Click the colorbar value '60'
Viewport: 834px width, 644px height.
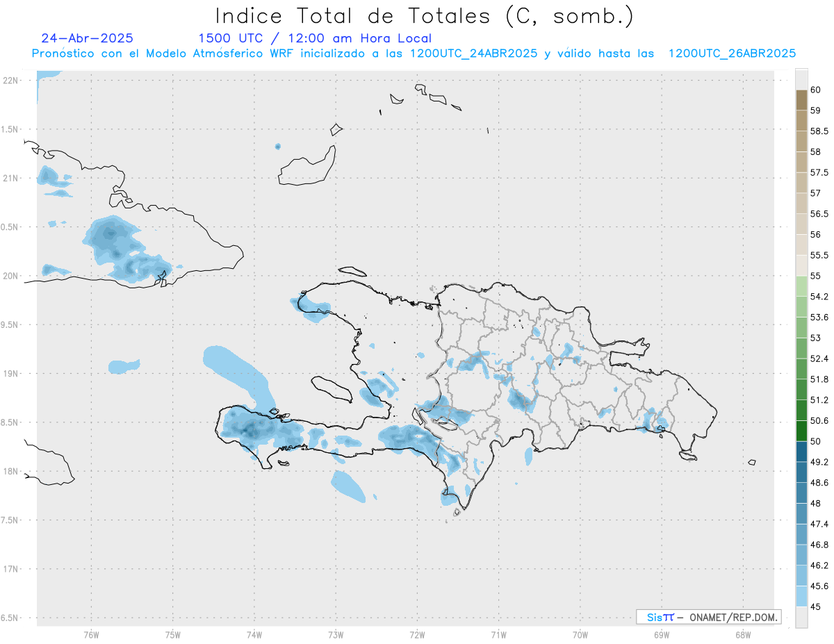816,90
